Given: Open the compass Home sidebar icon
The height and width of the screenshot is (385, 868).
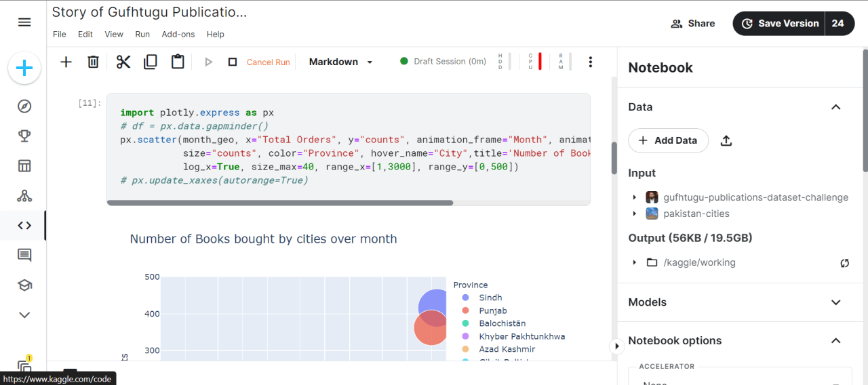Looking at the screenshot, I should [24, 106].
